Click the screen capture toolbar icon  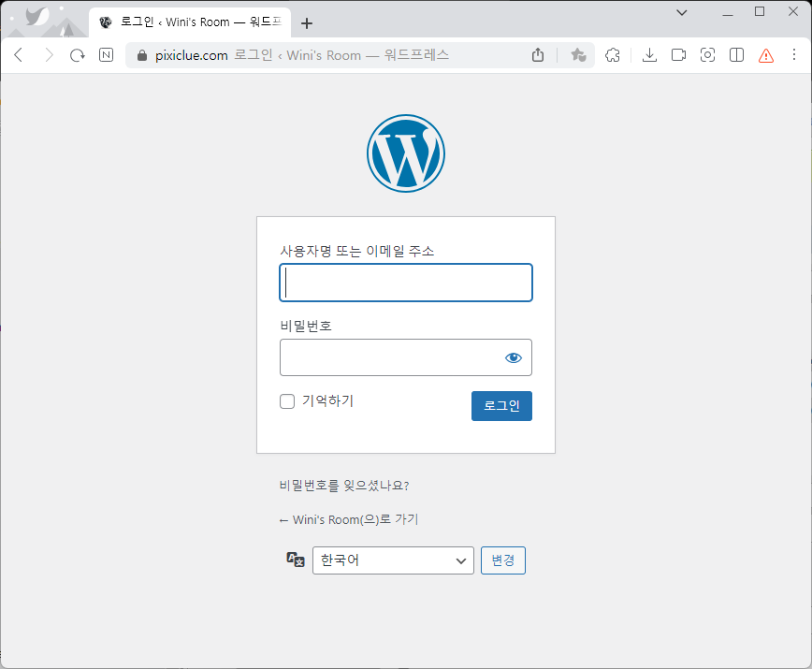[707, 55]
